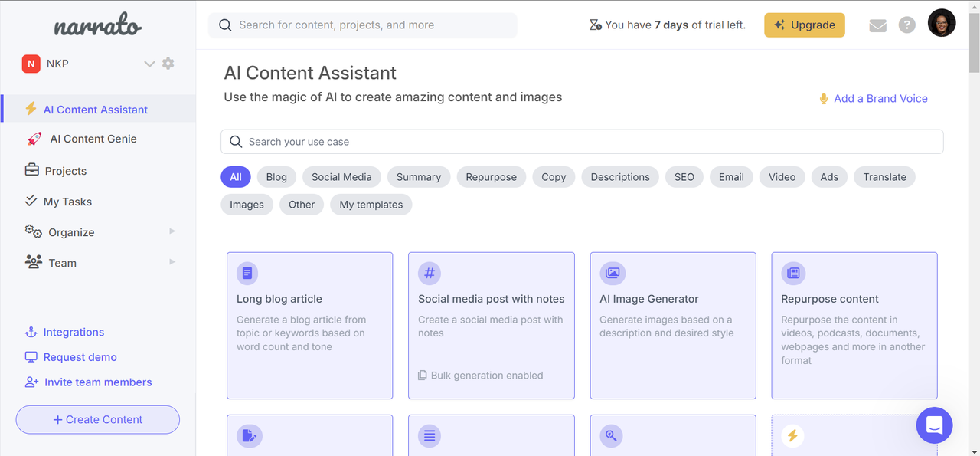Image resolution: width=980 pixels, height=456 pixels.
Task: Select the Email filter tab
Action: point(731,177)
